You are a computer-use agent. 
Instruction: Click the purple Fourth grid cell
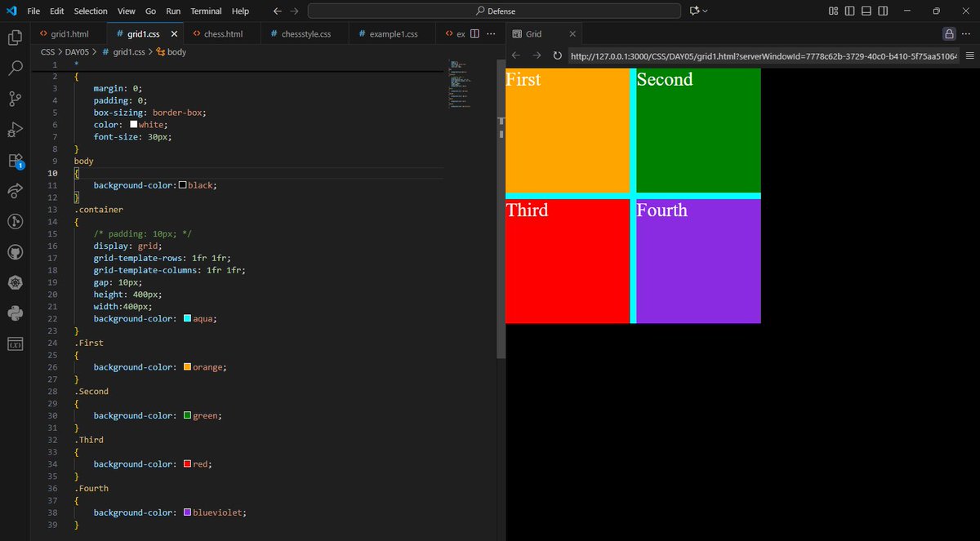click(x=698, y=261)
